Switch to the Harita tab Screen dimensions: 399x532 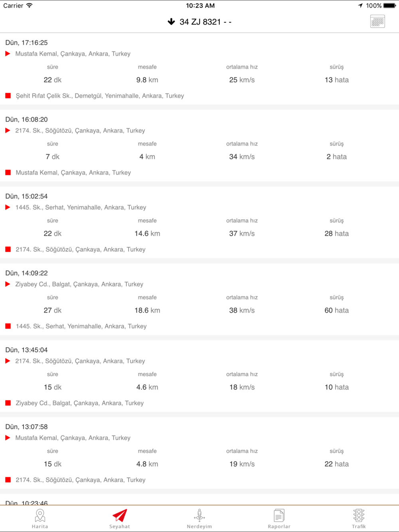40,518
